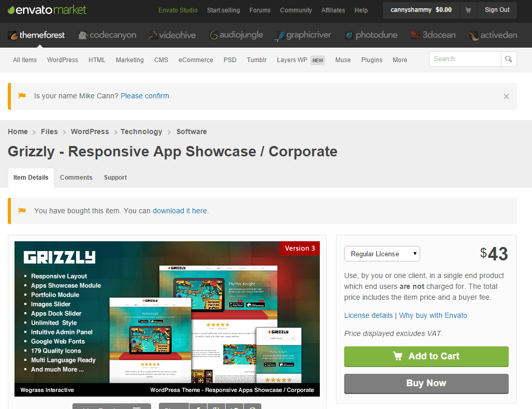Viewport: 532px width, 409px height.
Task: Open the shopping cart icon in header
Action: pos(468,10)
